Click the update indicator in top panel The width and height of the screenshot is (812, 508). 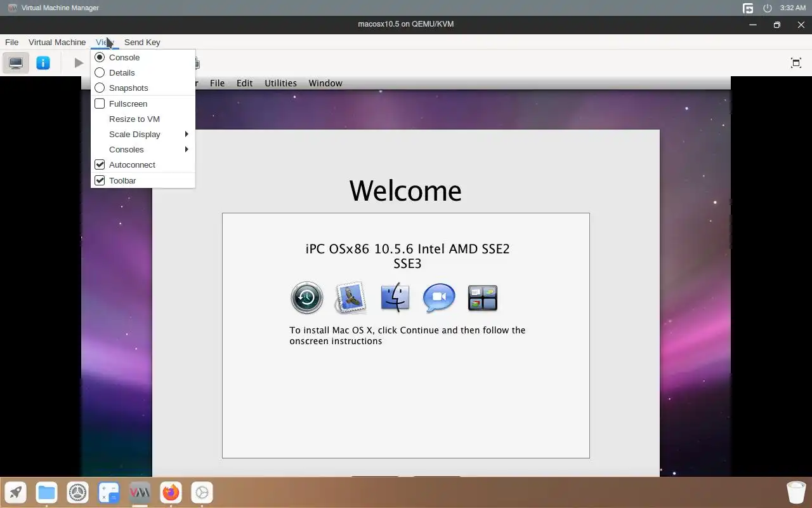click(749, 8)
